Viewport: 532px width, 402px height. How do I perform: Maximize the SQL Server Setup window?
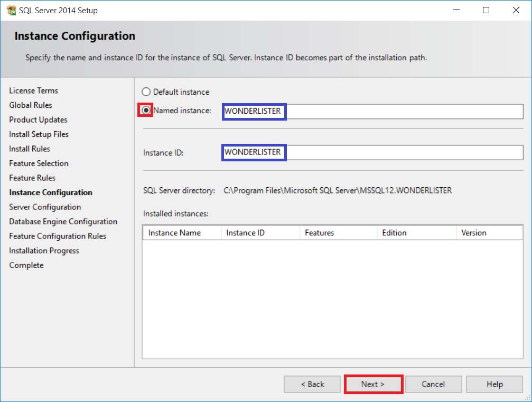tap(486, 10)
